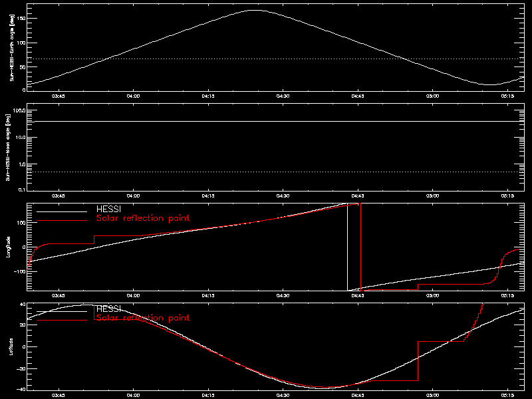Click the 100.0 tick label in Noon angle plot
The width and height of the screenshot is (532, 399).
[19, 110]
